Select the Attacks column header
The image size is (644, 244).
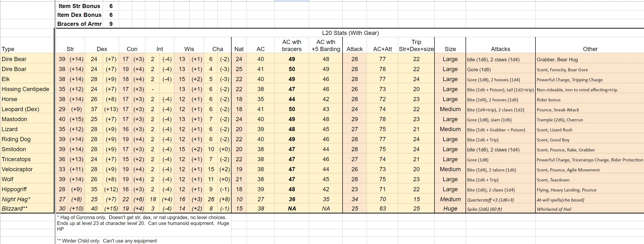tap(500, 45)
